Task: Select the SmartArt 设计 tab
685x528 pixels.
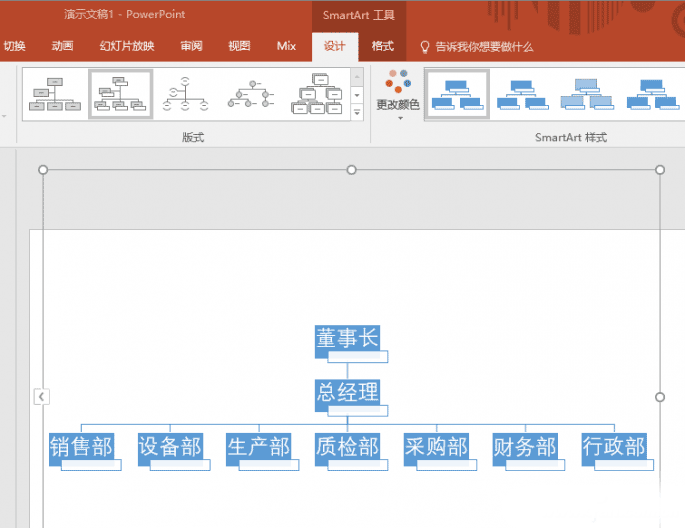Action: (335, 46)
